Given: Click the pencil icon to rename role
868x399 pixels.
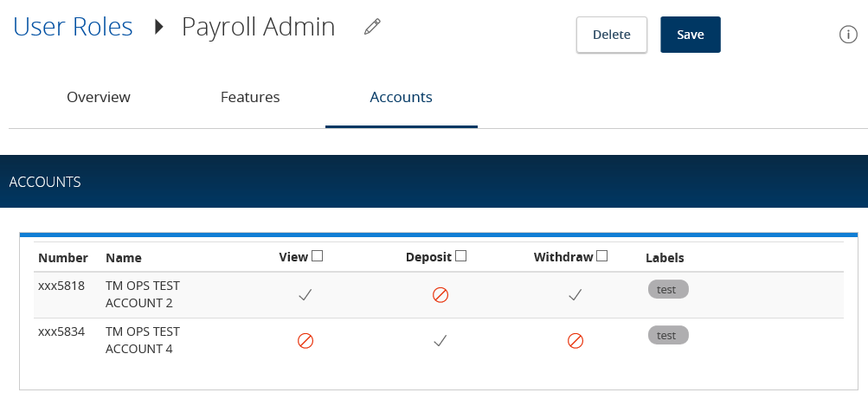Looking at the screenshot, I should tap(372, 27).
